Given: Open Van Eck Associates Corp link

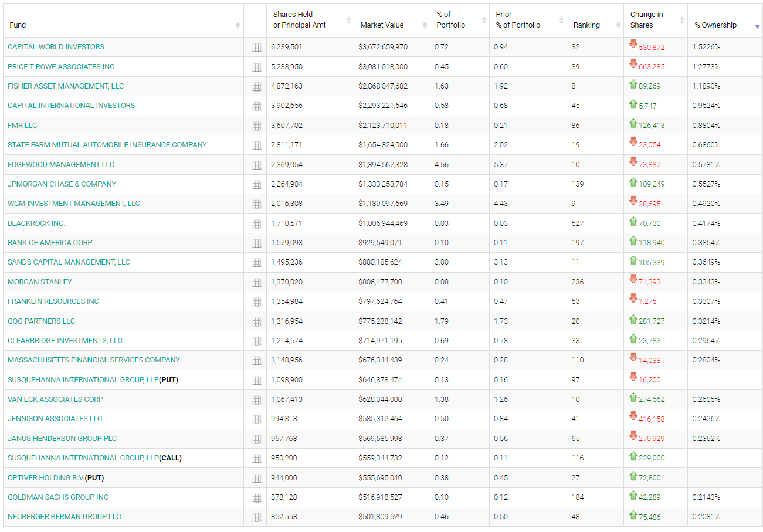Looking at the screenshot, I should click(55, 399).
